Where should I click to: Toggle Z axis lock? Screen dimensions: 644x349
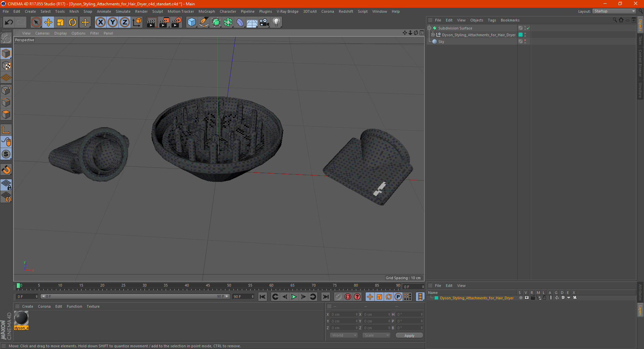125,22
